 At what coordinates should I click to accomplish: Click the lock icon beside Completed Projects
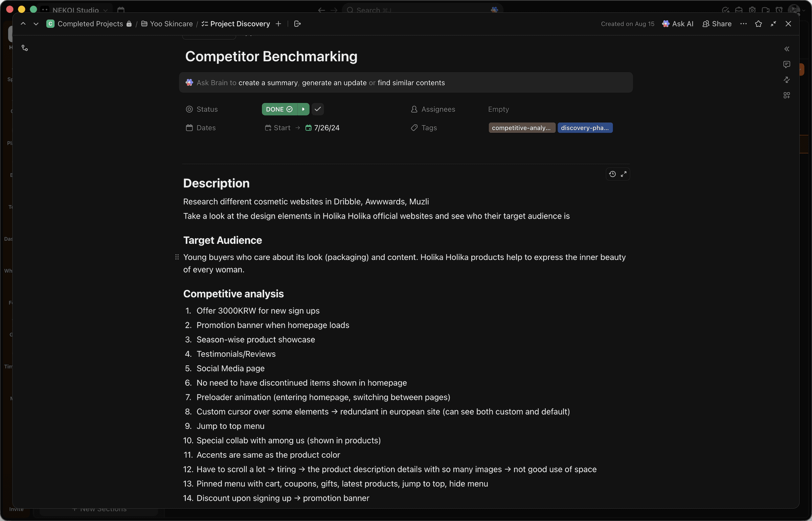[x=129, y=24]
